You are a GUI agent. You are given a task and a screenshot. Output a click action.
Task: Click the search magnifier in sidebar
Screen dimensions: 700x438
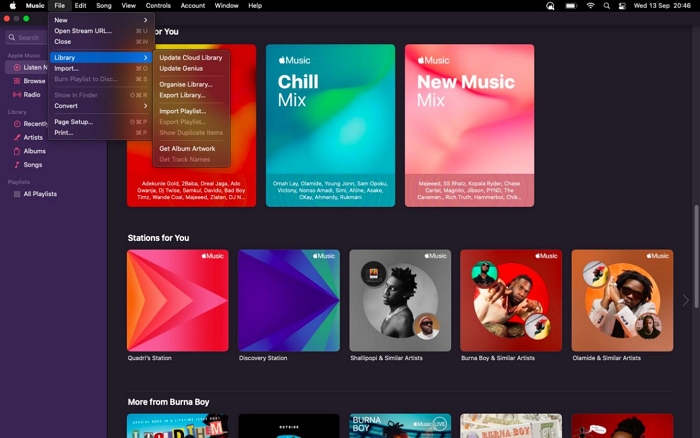tap(12, 38)
